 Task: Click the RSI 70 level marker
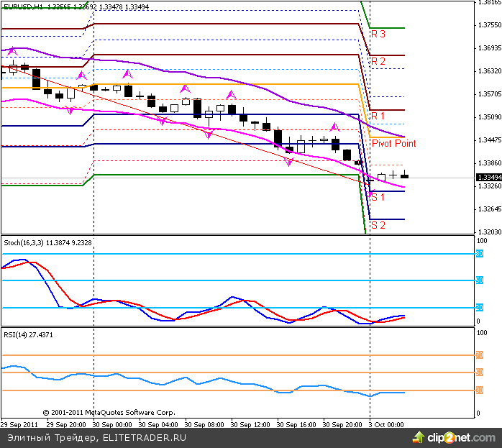click(x=479, y=355)
